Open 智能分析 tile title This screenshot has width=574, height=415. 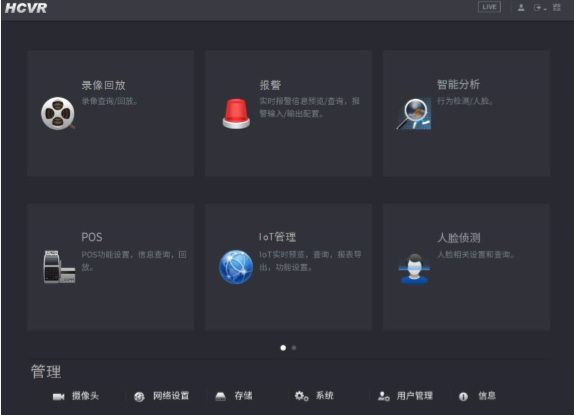459,84
